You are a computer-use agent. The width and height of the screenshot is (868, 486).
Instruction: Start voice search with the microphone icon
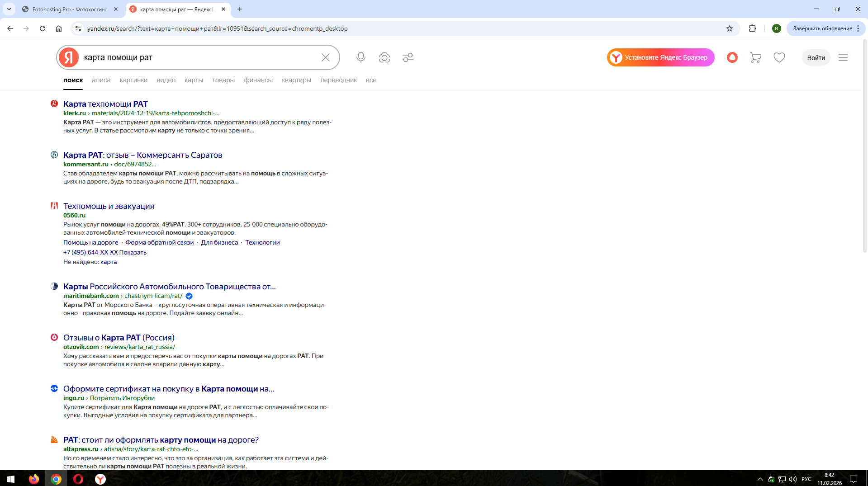point(360,57)
